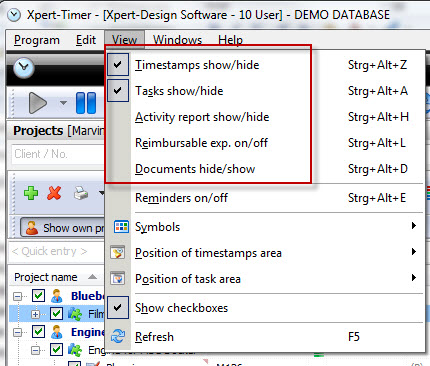
Task: Click the Position of timestamps area icon
Action: point(118,253)
